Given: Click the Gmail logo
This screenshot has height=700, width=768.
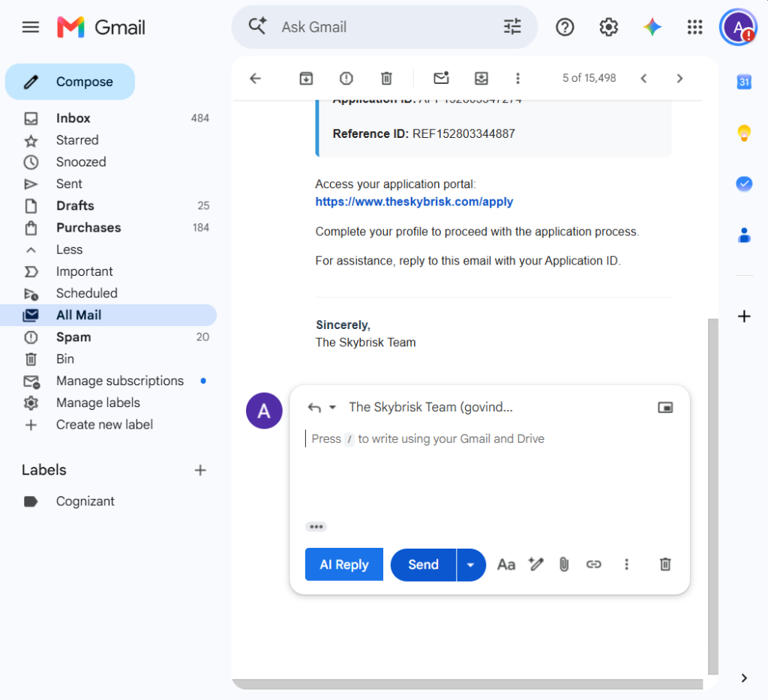Looking at the screenshot, I should click(101, 27).
